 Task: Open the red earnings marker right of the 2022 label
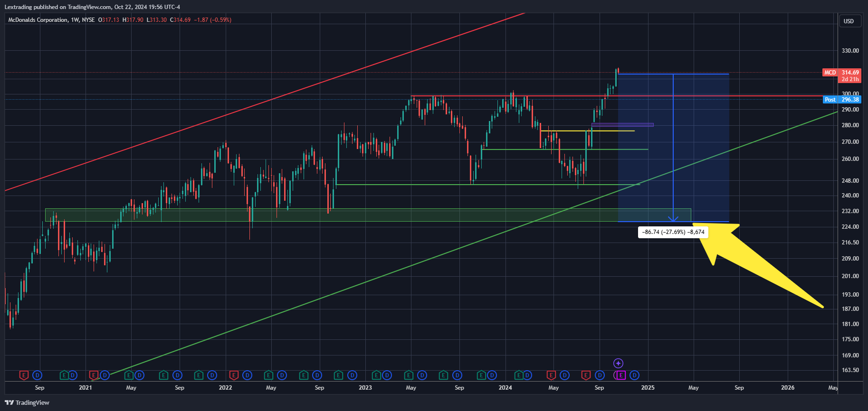click(234, 375)
